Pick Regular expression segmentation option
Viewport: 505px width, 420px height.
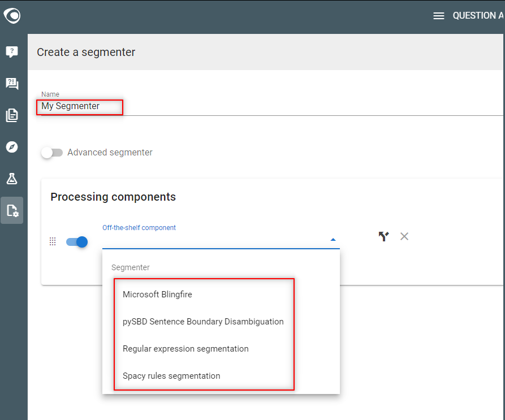pos(185,349)
